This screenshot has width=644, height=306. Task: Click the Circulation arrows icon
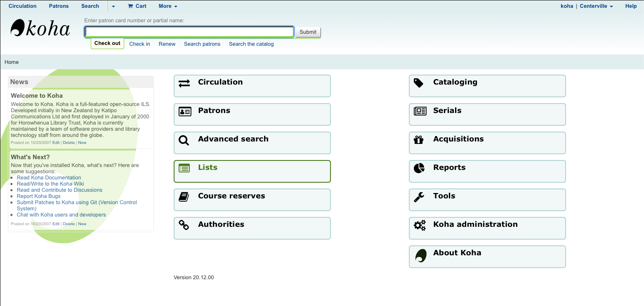click(x=184, y=83)
